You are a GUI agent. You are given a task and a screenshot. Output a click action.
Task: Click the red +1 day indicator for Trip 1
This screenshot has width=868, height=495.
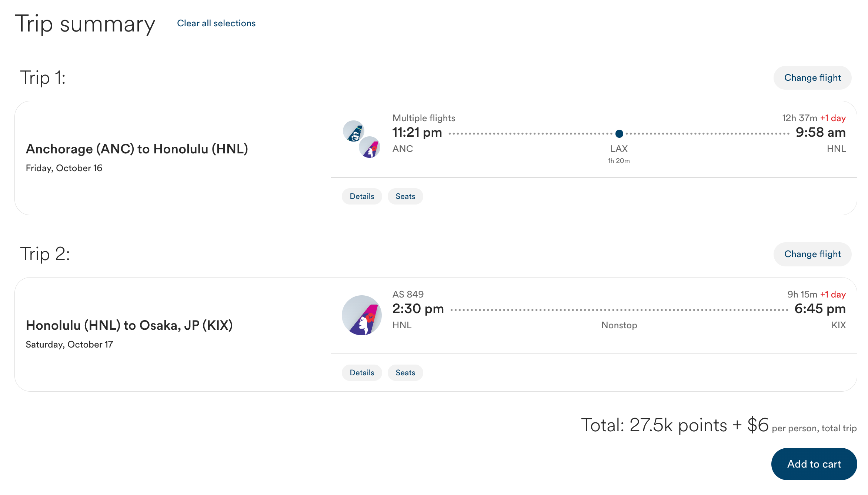pos(833,118)
